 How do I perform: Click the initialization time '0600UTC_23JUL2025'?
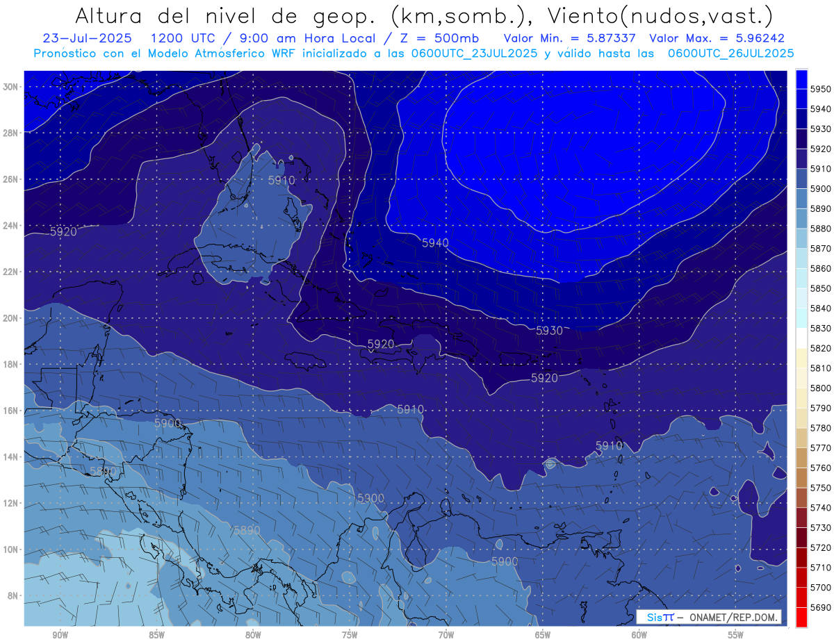(x=473, y=53)
